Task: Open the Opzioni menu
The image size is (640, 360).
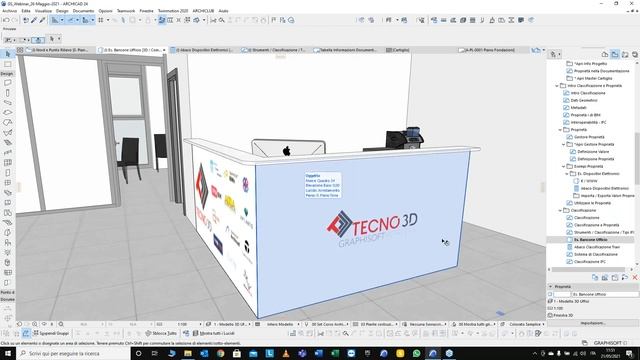Action: coord(105,11)
